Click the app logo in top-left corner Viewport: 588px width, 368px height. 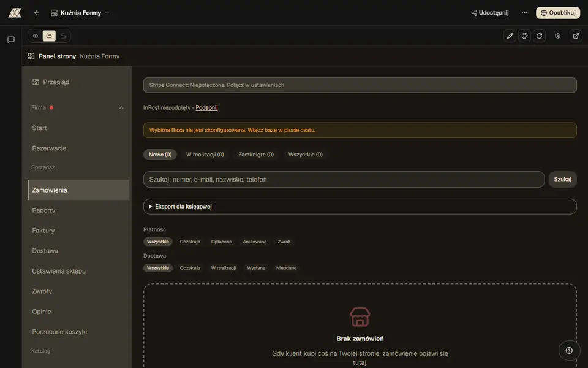point(15,13)
